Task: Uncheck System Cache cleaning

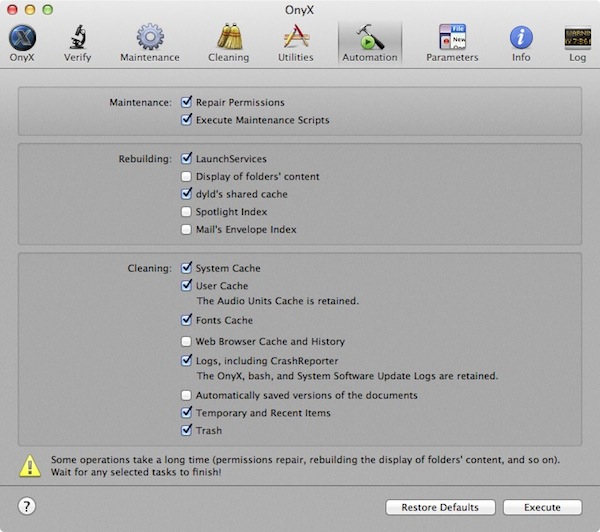Action: pyautogui.click(x=186, y=268)
